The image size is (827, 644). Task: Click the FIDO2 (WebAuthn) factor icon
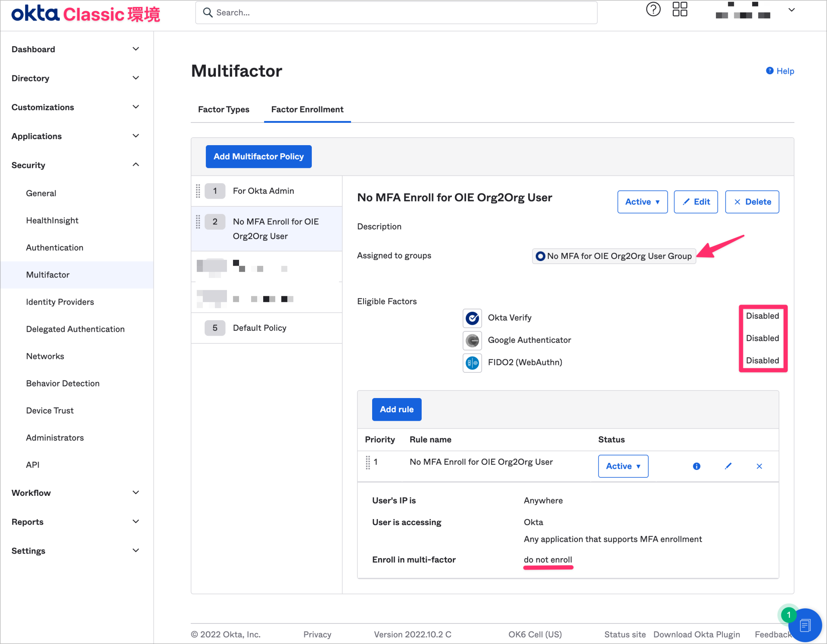click(x=472, y=363)
